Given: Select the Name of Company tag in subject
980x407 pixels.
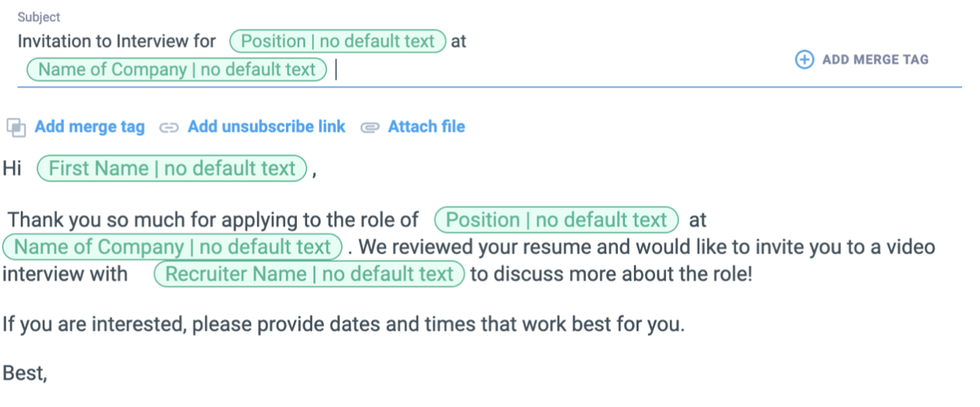Looking at the screenshot, I should (x=177, y=69).
